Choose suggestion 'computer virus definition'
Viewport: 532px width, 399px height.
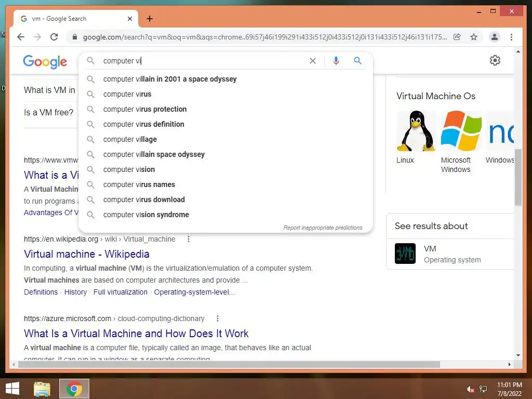click(x=225, y=124)
